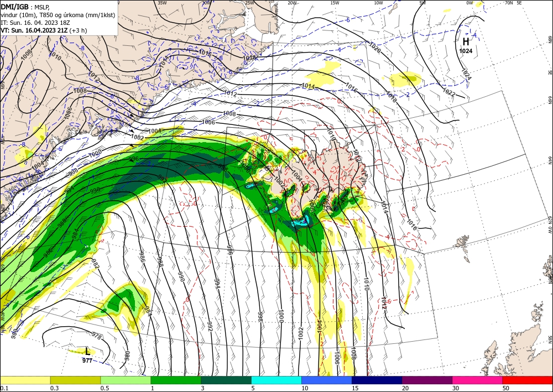553x392 pixels.
Task: Click the 1024 value beneath the H
Action: point(466,51)
